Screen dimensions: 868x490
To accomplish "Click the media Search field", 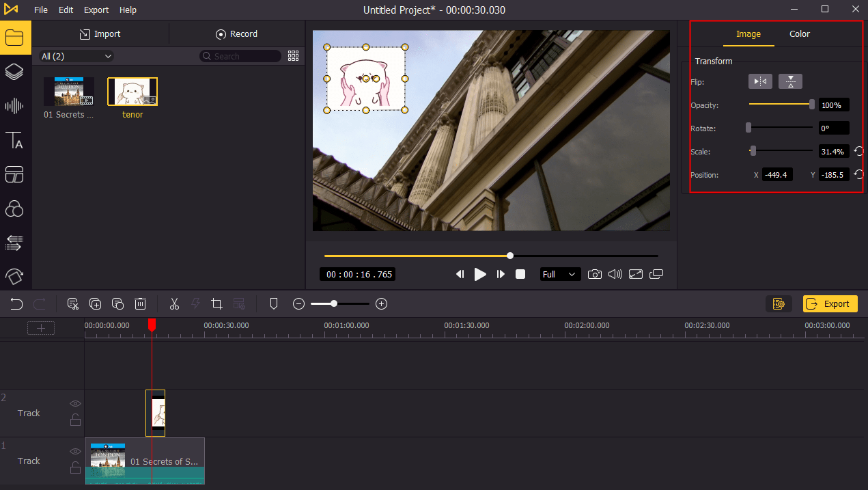I will pyautogui.click(x=240, y=56).
